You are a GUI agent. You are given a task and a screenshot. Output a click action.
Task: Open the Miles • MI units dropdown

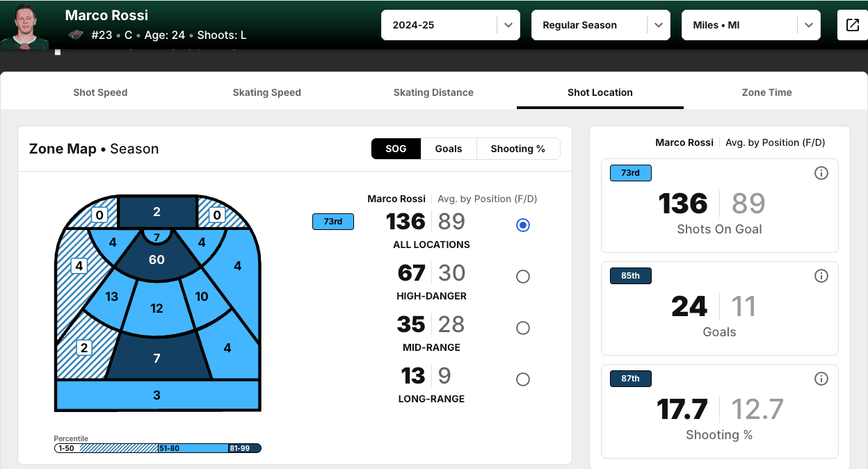point(750,25)
